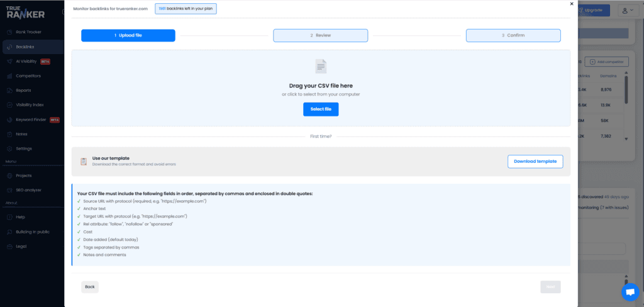644x307 pixels.
Task: Click the template clipboard icon
Action: point(83,161)
